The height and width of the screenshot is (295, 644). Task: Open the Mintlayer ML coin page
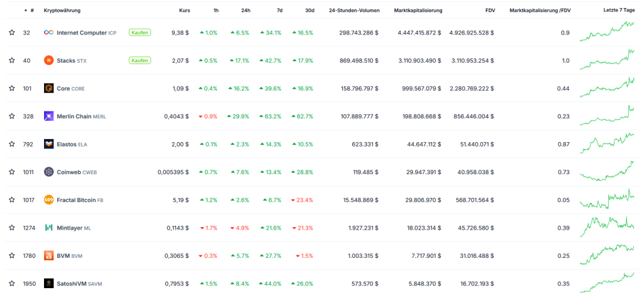(x=74, y=228)
